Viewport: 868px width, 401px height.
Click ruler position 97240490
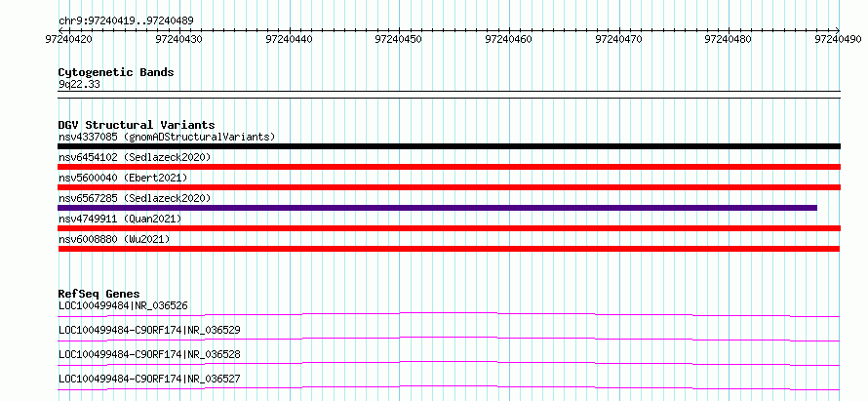(x=838, y=39)
